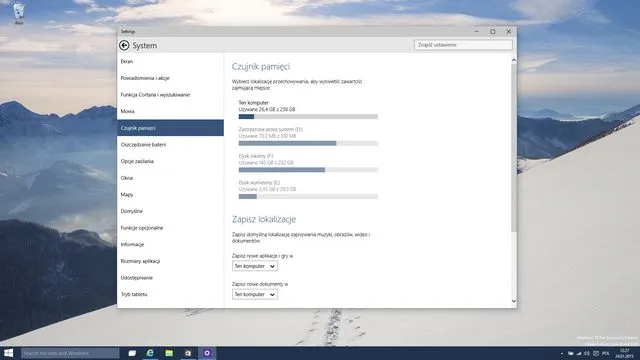Open the Recycle Bin on the desktop
The height and width of the screenshot is (360, 640).
point(19,13)
